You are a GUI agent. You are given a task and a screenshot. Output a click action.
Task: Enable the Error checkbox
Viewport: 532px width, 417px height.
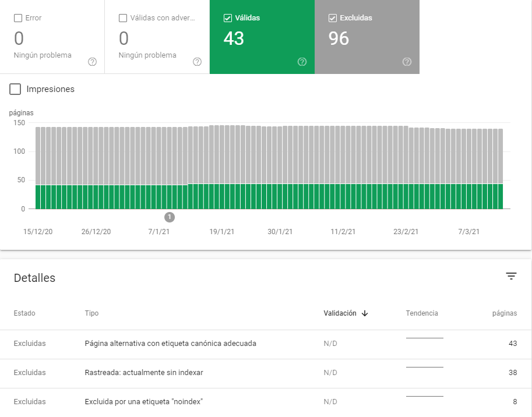tap(18, 18)
